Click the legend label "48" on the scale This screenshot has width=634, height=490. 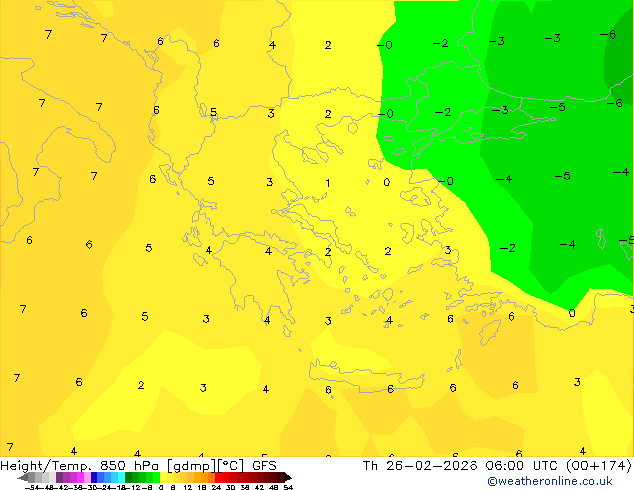pyautogui.click(x=274, y=487)
